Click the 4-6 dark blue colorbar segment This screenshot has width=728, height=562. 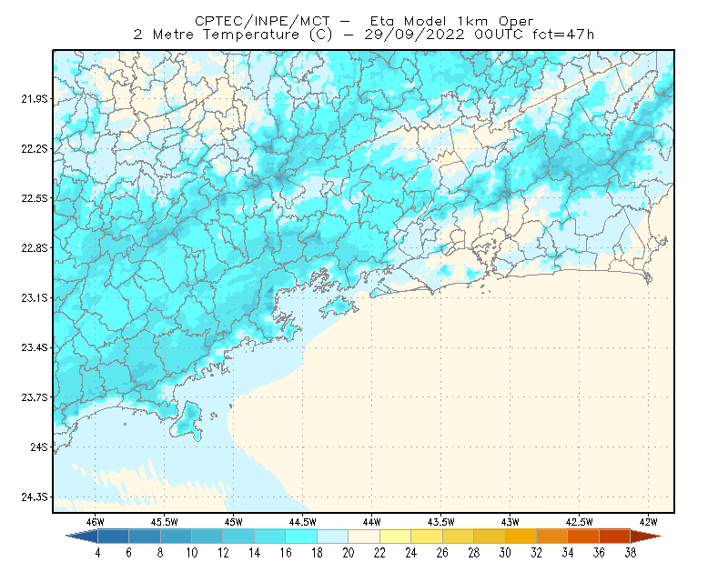[113, 536]
